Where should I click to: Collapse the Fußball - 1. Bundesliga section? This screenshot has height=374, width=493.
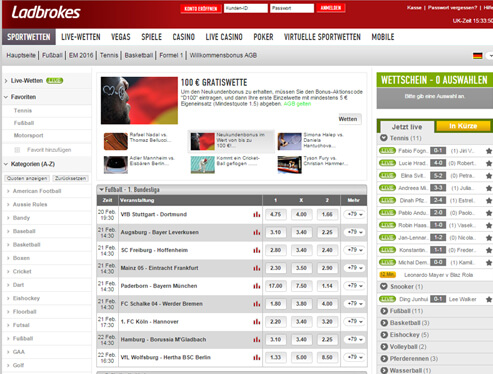point(102,190)
